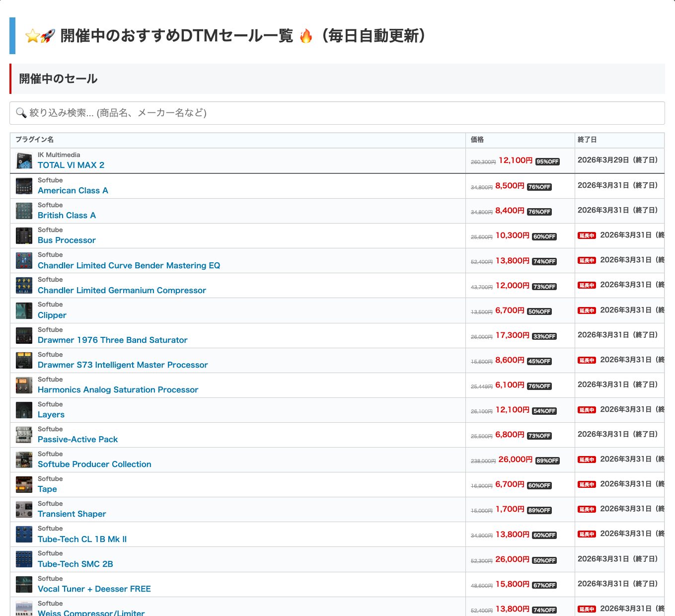Screen dimensions: 675x616
Task: Open the Tube-Tech CL 1B Mk II link
Action: point(82,539)
